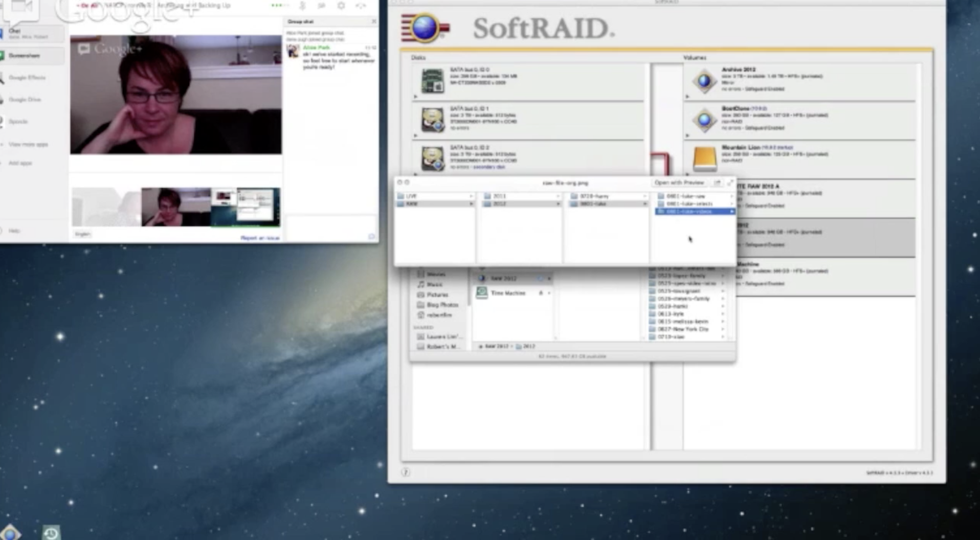Open Google Effects in the hangout sidebar
The image size is (980, 540).
click(x=27, y=78)
